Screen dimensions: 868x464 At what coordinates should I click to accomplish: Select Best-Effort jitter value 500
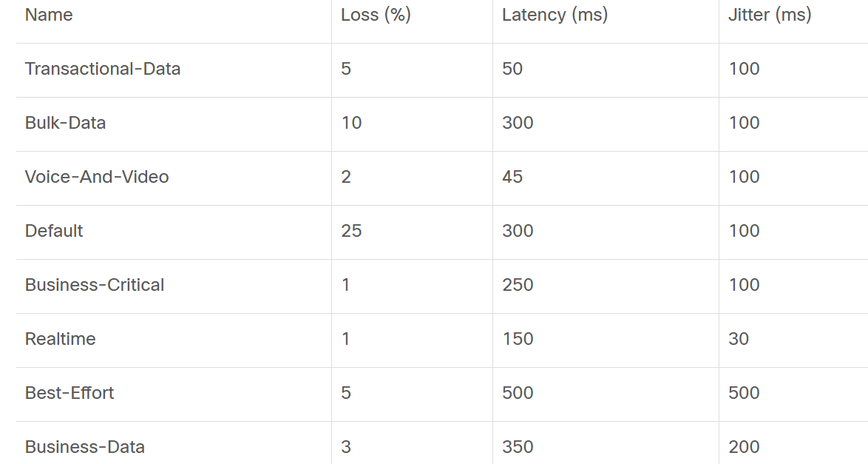744,393
